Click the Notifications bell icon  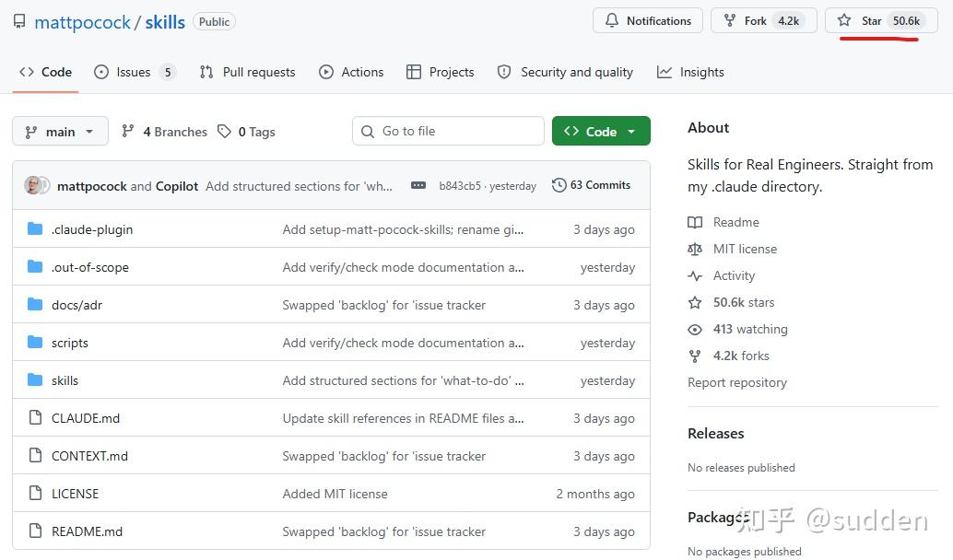[612, 20]
